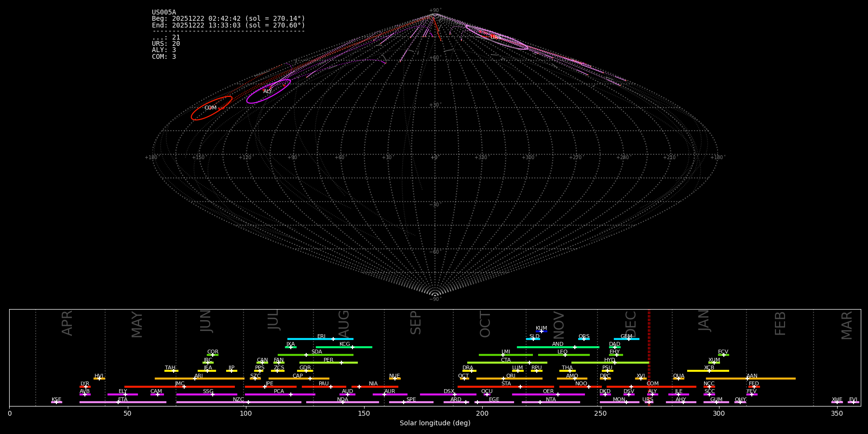Click the US005A station title text
The height and width of the screenshot is (434, 868).
[164, 13]
